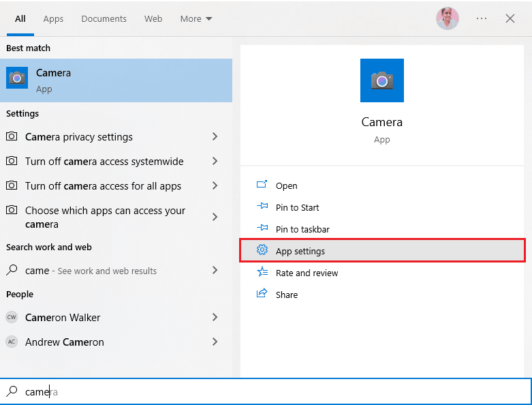The height and width of the screenshot is (405, 532).
Task: Select Andrew Cameron from People results
Action: tap(65, 342)
